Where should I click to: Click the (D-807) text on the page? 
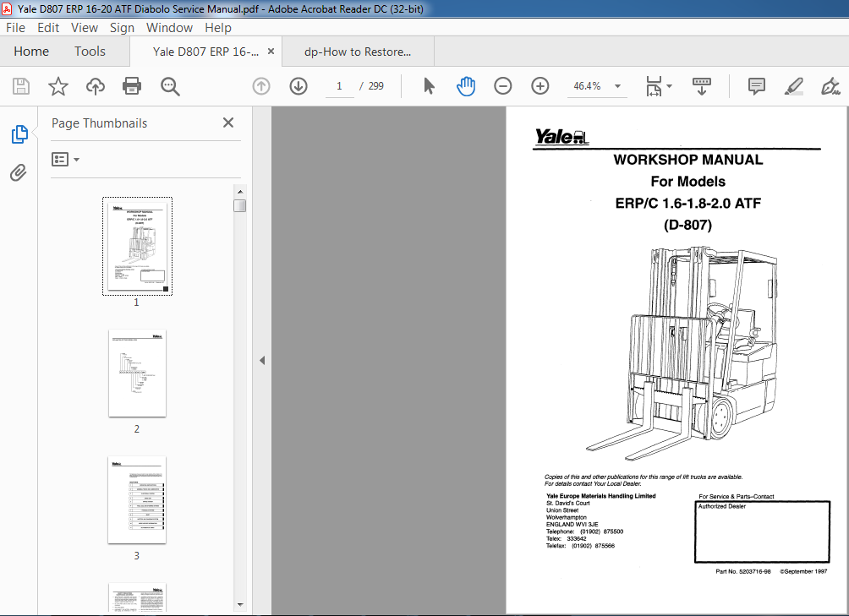[x=687, y=225]
